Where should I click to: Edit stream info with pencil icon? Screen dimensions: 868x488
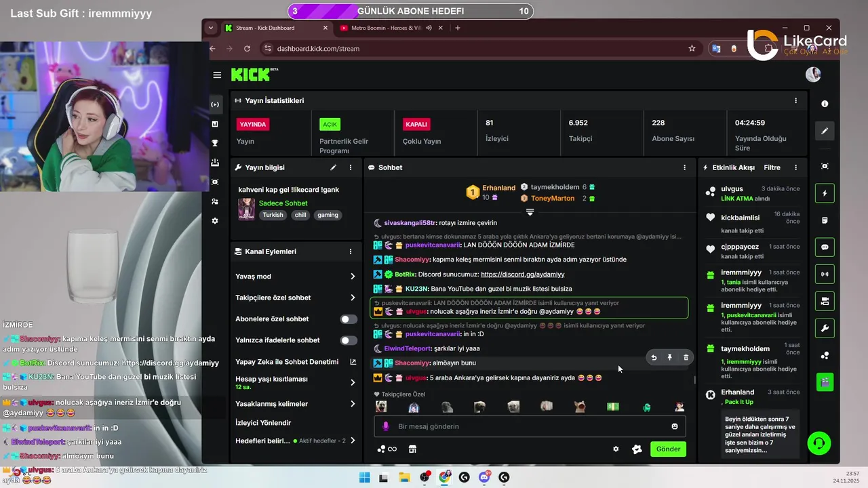(333, 167)
